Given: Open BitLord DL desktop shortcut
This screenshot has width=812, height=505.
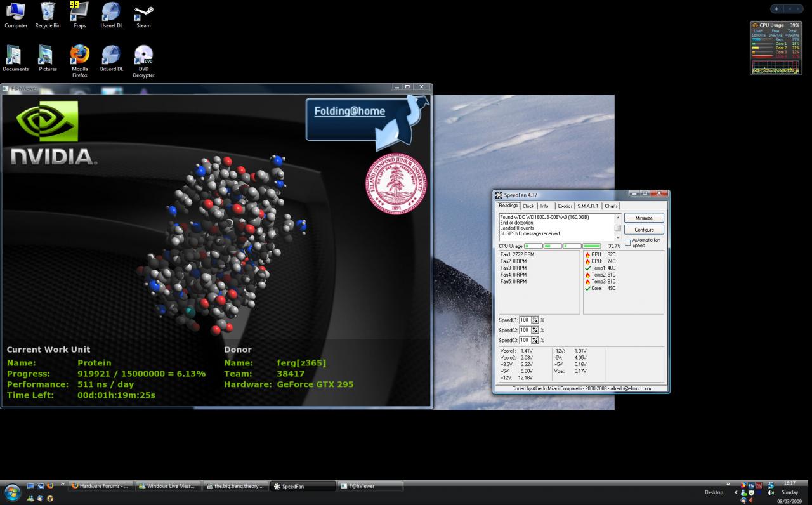Looking at the screenshot, I should click(111, 57).
